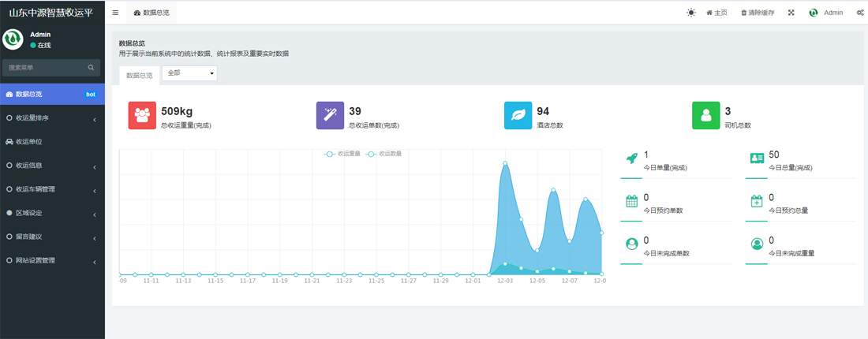Select the 数据总览 tab in top bar
The image size is (868, 339).
[152, 13]
